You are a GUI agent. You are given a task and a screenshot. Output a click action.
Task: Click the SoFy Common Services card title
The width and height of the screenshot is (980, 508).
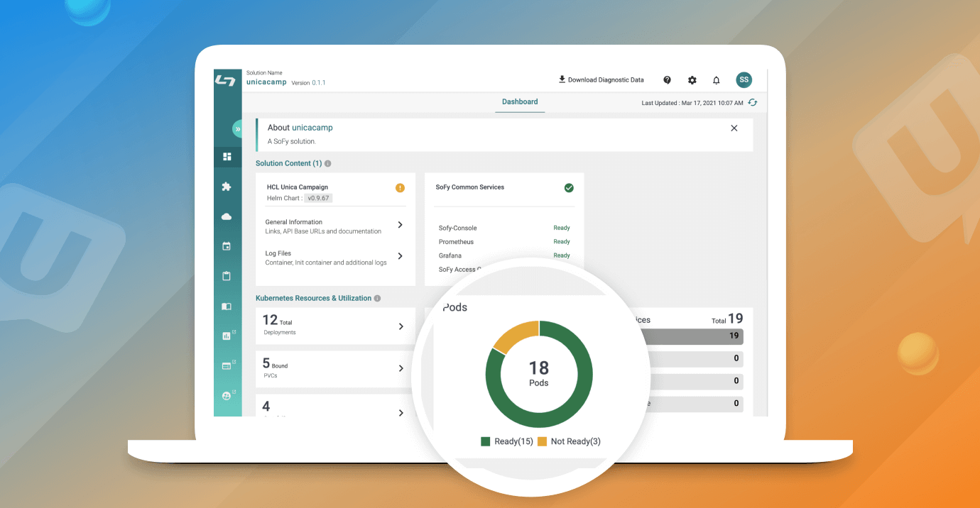pyautogui.click(x=470, y=187)
